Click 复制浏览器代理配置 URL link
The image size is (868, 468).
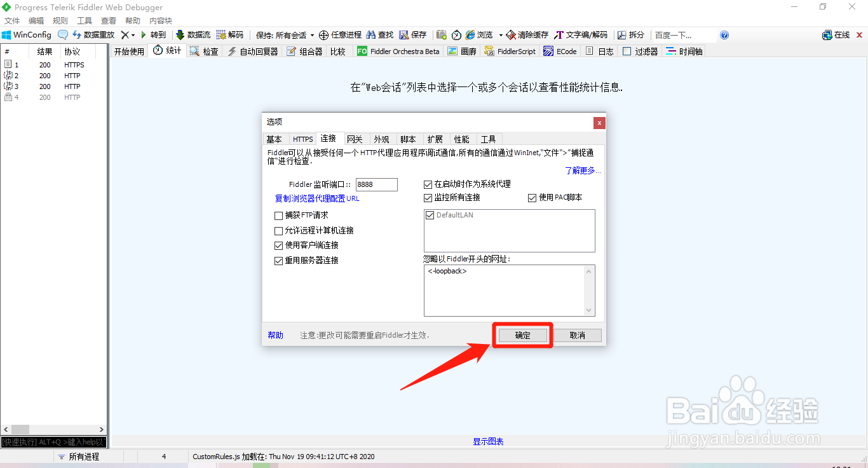pos(317,198)
